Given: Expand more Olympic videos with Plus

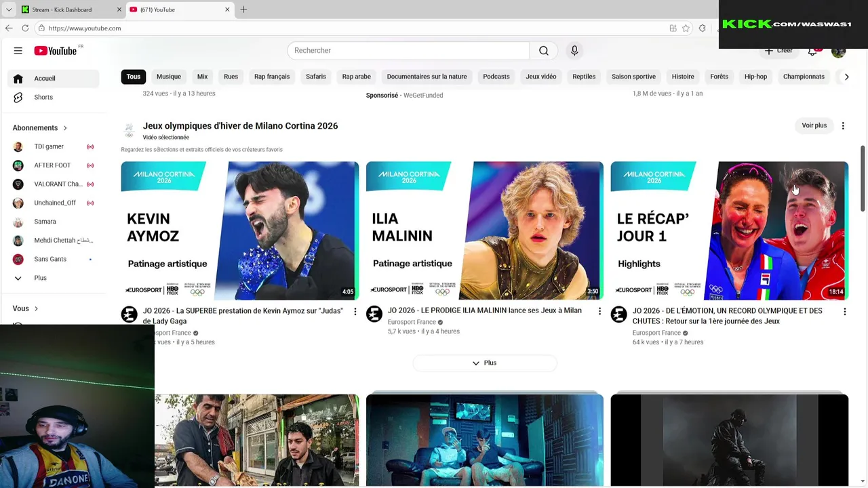Looking at the screenshot, I should pyautogui.click(x=485, y=363).
